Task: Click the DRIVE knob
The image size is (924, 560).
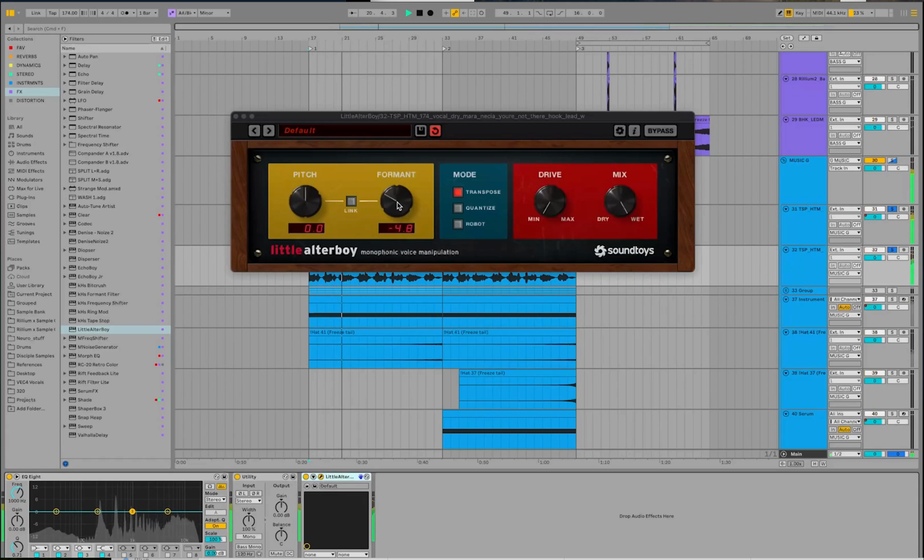Action: coord(550,201)
